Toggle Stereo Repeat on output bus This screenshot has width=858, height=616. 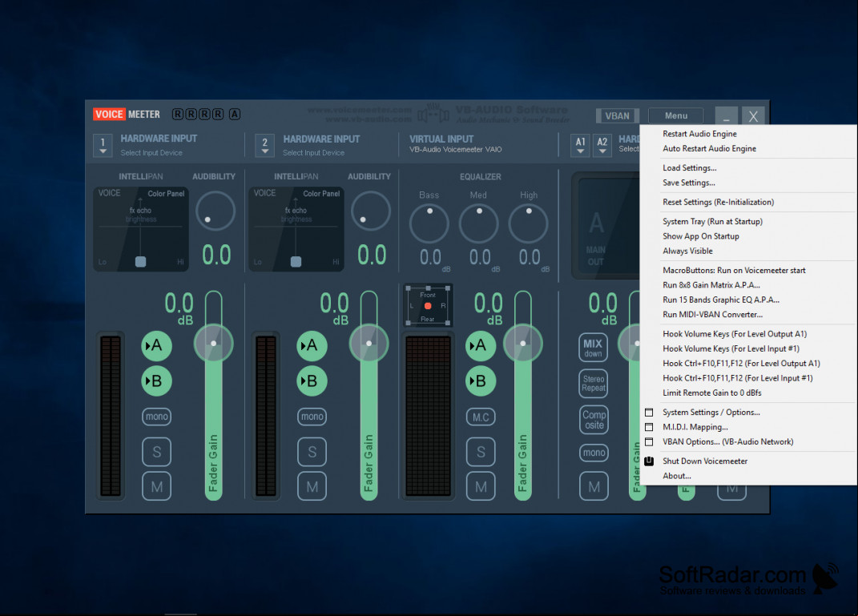point(593,384)
